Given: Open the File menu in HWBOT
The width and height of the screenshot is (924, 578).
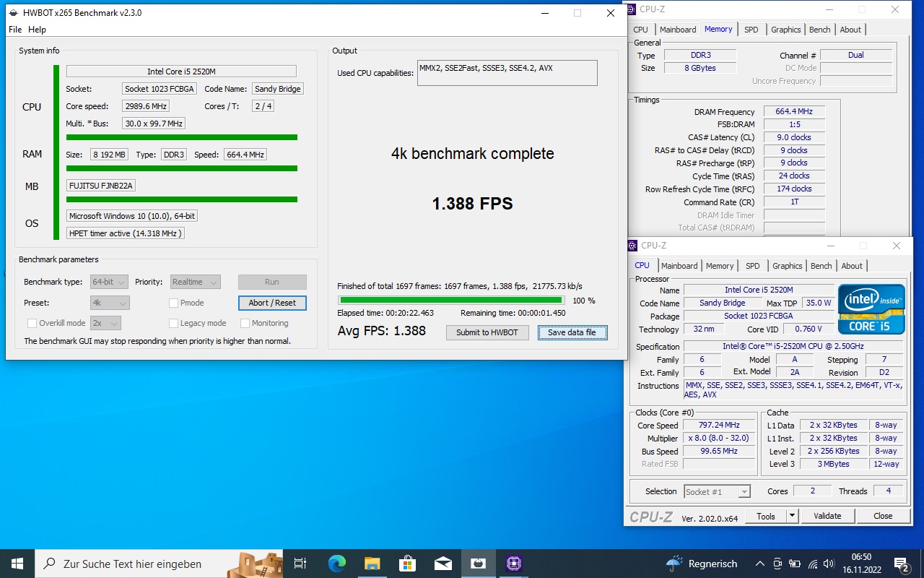Looking at the screenshot, I should tap(15, 30).
